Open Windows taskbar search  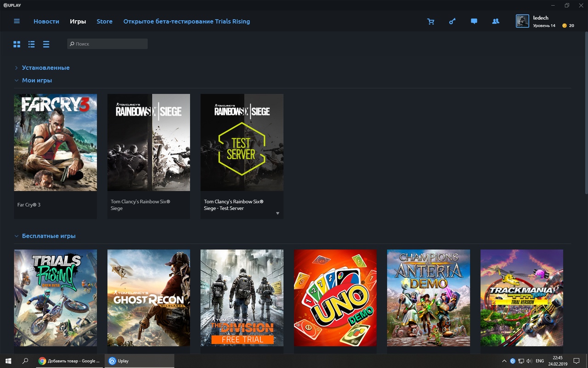(25, 361)
